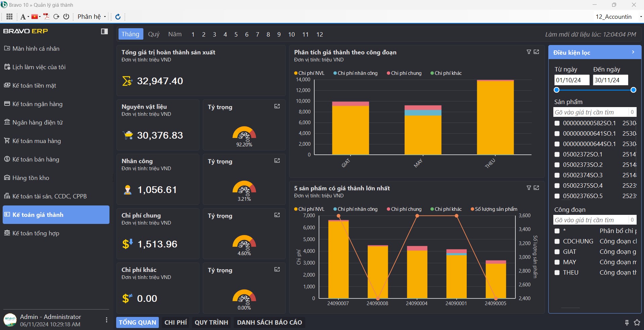Select the Quý period tab

154,34
